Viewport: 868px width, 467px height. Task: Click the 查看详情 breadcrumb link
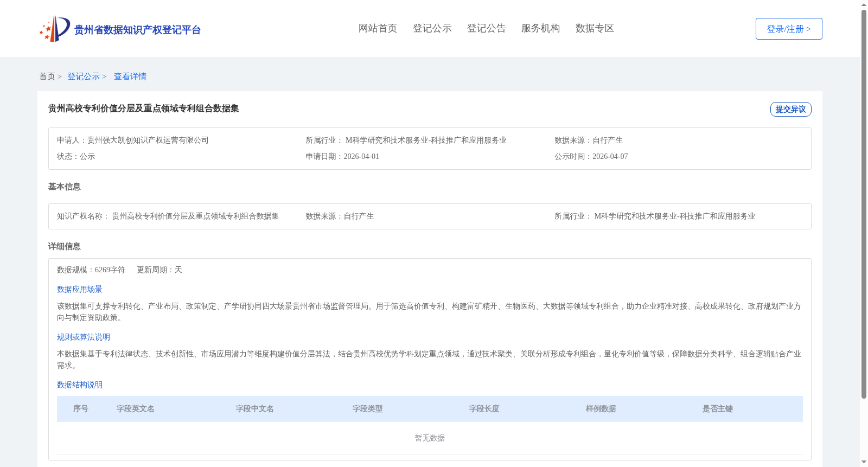tap(130, 76)
